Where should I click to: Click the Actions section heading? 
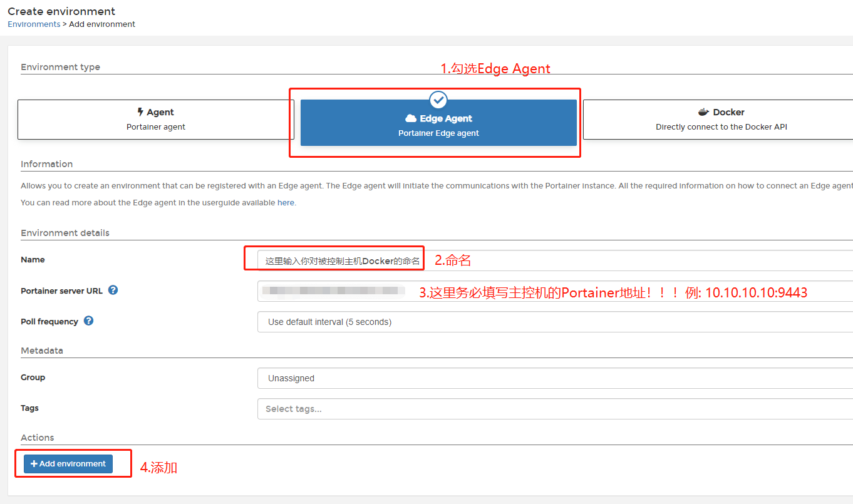[x=38, y=438]
